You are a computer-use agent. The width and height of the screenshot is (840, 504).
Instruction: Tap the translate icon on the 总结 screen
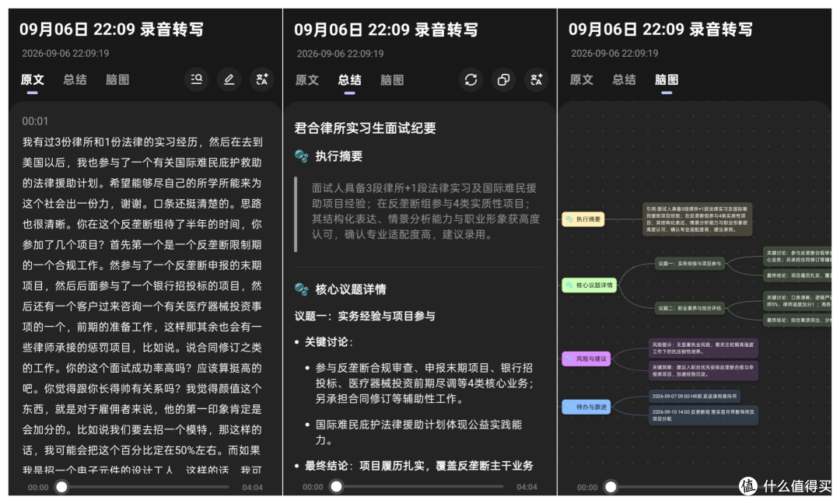536,80
